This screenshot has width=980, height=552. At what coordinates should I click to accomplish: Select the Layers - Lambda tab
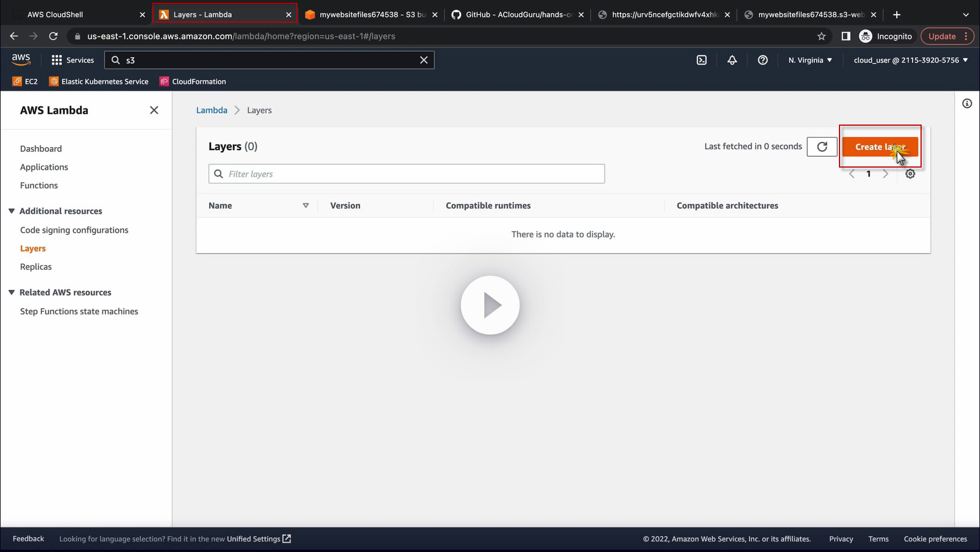click(x=224, y=15)
